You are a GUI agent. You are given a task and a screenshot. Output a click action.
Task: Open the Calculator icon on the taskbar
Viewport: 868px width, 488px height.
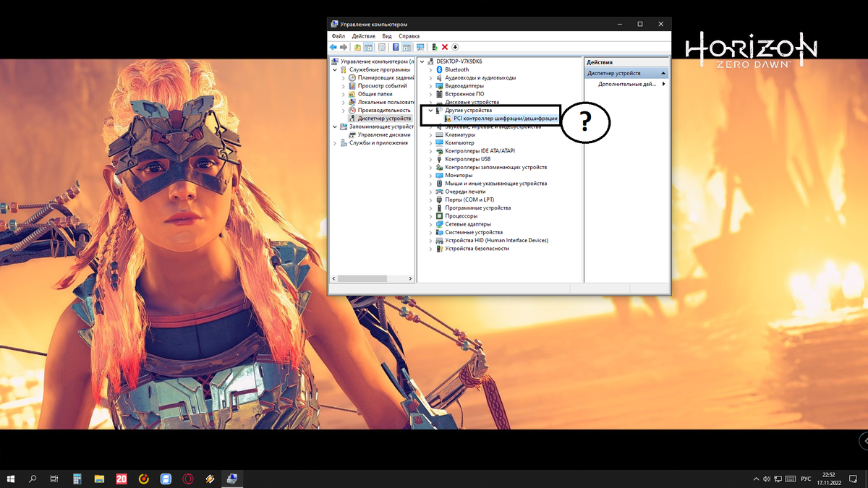coord(77,479)
